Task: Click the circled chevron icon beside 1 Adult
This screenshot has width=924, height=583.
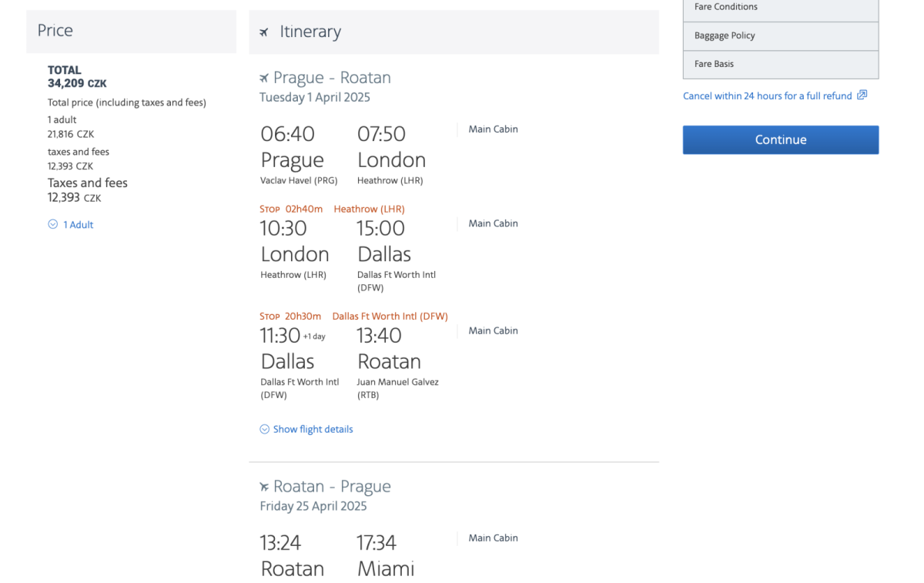Action: pyautogui.click(x=53, y=224)
